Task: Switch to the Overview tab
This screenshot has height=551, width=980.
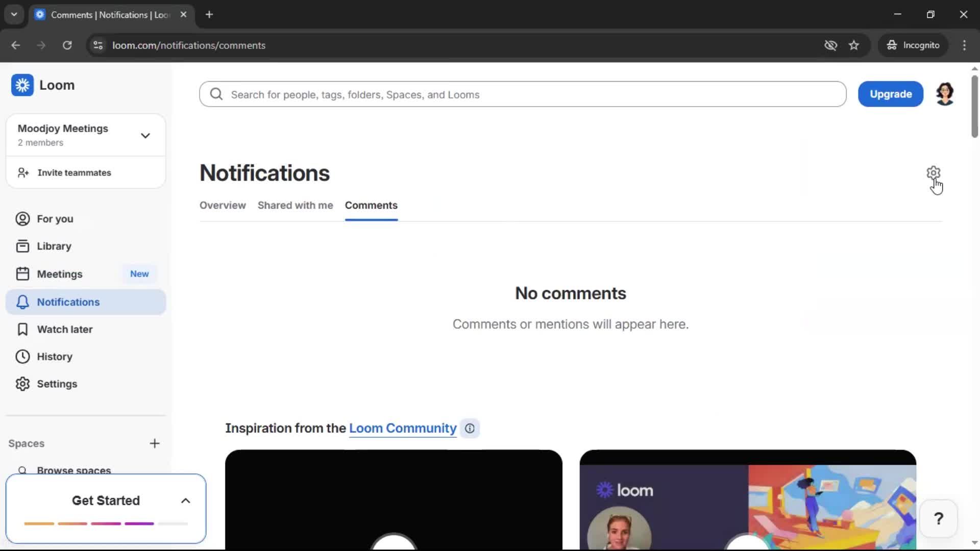Action: click(222, 205)
